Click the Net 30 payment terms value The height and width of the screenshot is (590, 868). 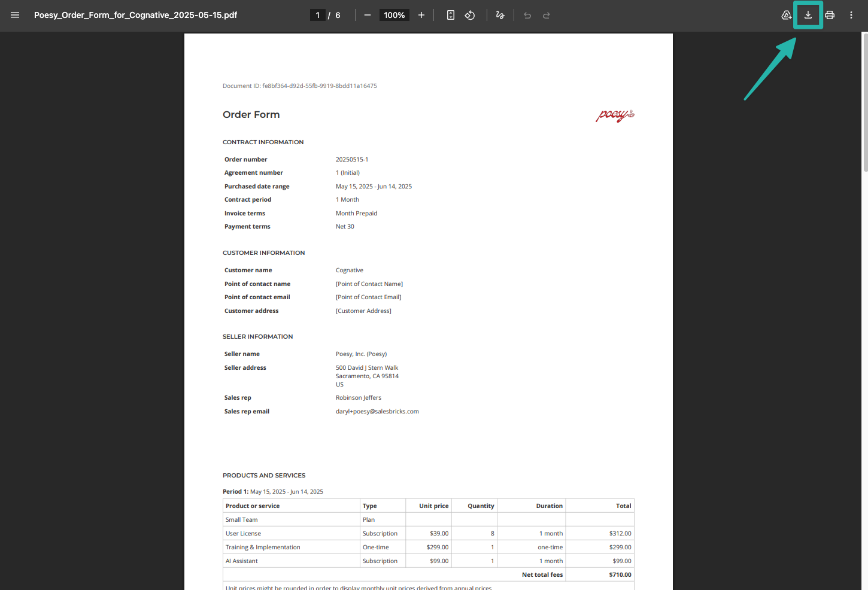click(345, 227)
